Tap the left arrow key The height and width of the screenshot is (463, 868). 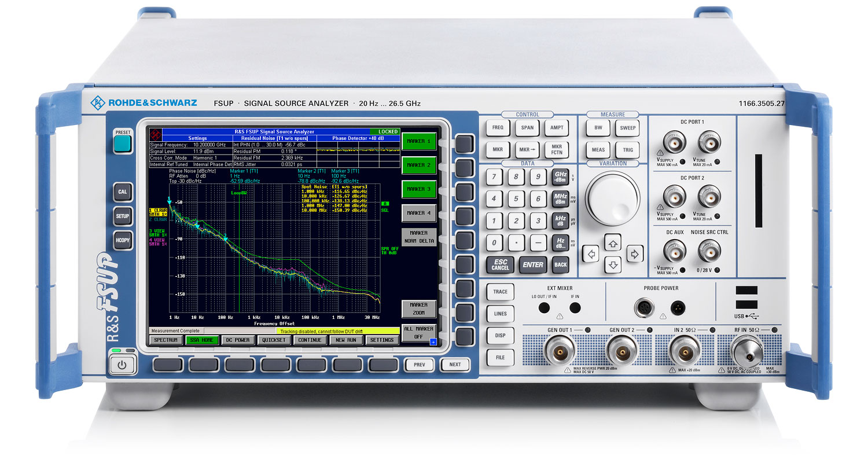[591, 253]
